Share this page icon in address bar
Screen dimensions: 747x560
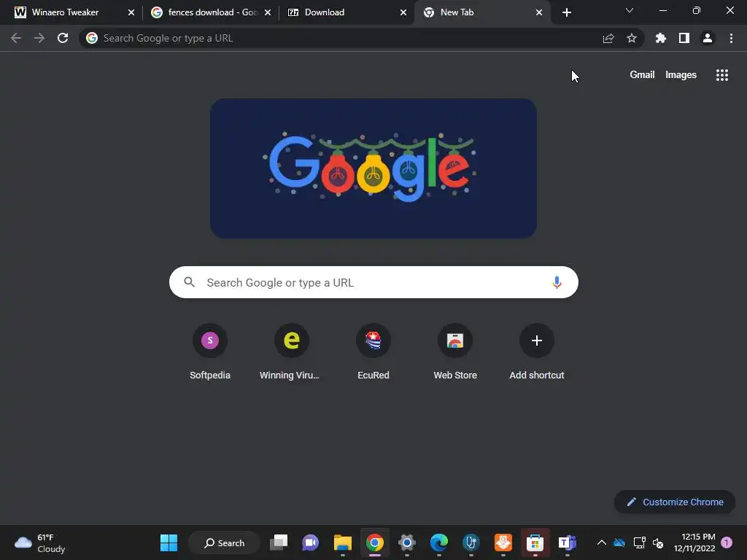608,38
